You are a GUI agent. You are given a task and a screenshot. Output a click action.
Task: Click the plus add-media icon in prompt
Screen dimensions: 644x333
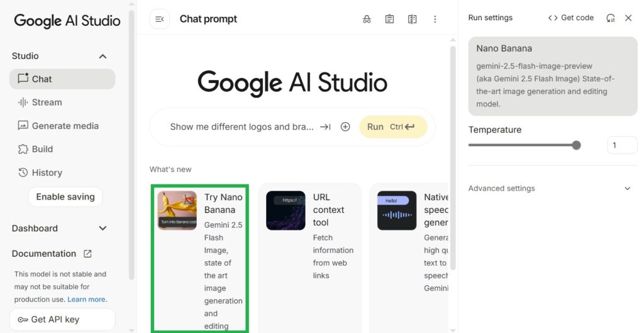pyautogui.click(x=345, y=127)
